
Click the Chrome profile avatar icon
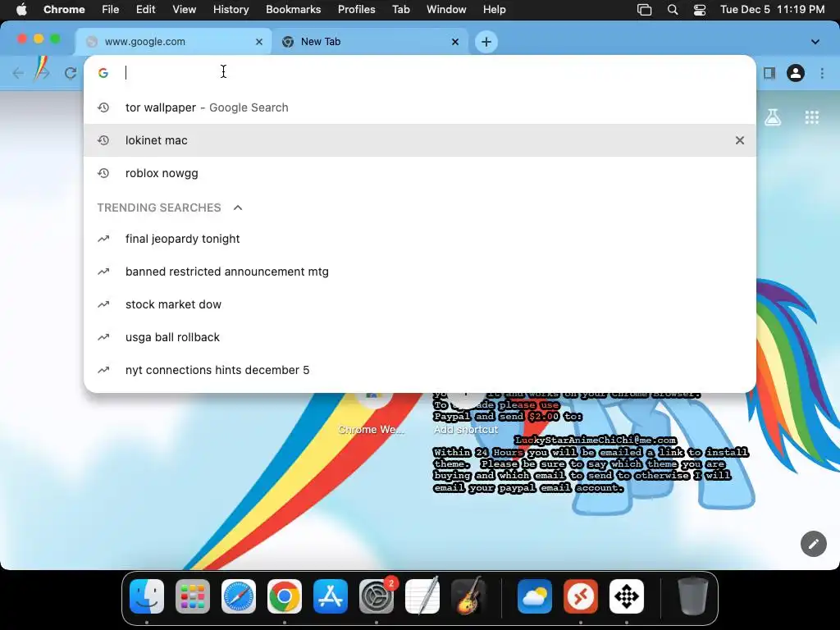796,73
